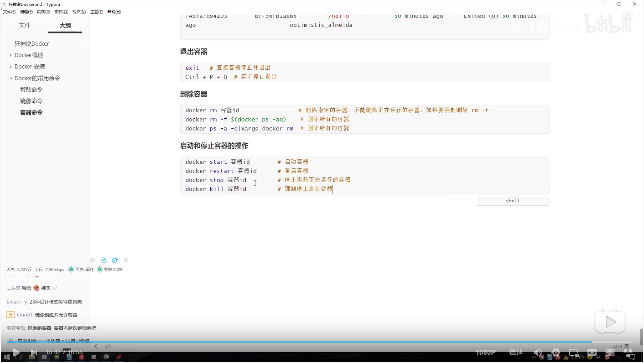This screenshot has height=363, width=644.
Task: Click the Ctrl + P + Q code line
Action: pyautogui.click(x=231, y=77)
